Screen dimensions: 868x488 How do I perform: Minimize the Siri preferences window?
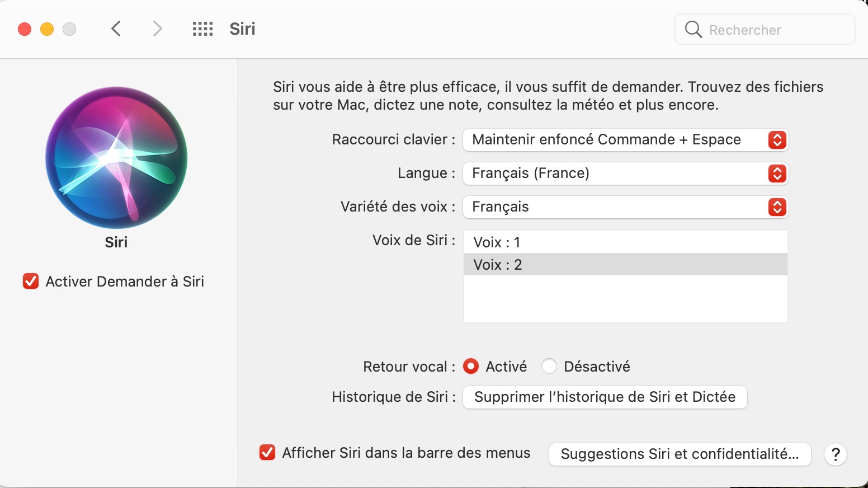47,29
